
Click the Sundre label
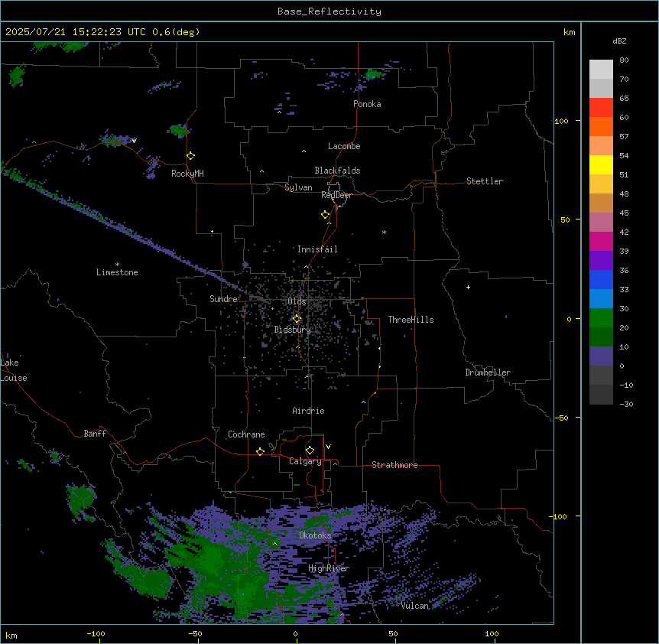pos(223,299)
